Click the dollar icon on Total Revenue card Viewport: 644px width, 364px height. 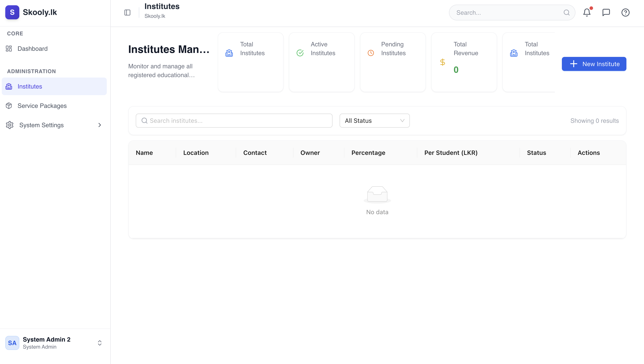(x=443, y=63)
